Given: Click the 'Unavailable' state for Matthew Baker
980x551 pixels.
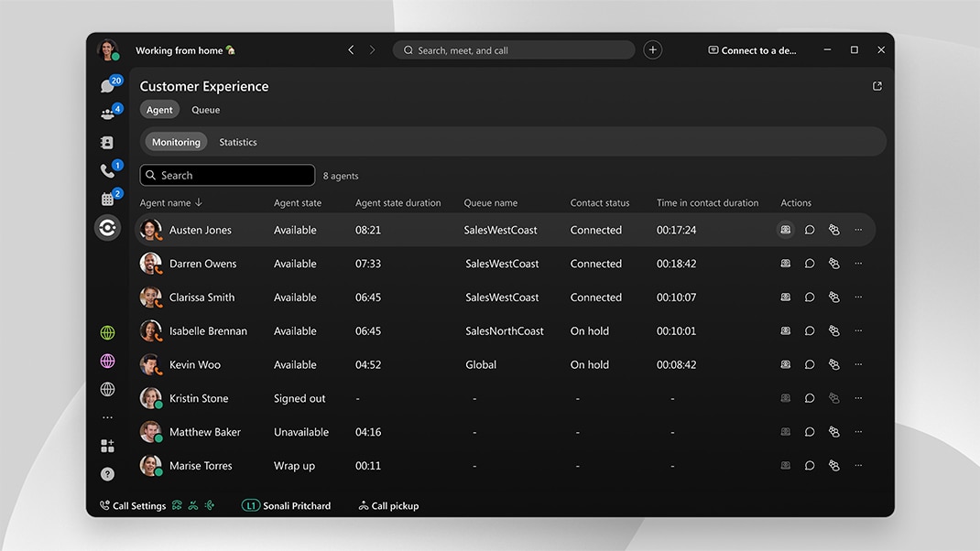Looking at the screenshot, I should click(x=301, y=432).
